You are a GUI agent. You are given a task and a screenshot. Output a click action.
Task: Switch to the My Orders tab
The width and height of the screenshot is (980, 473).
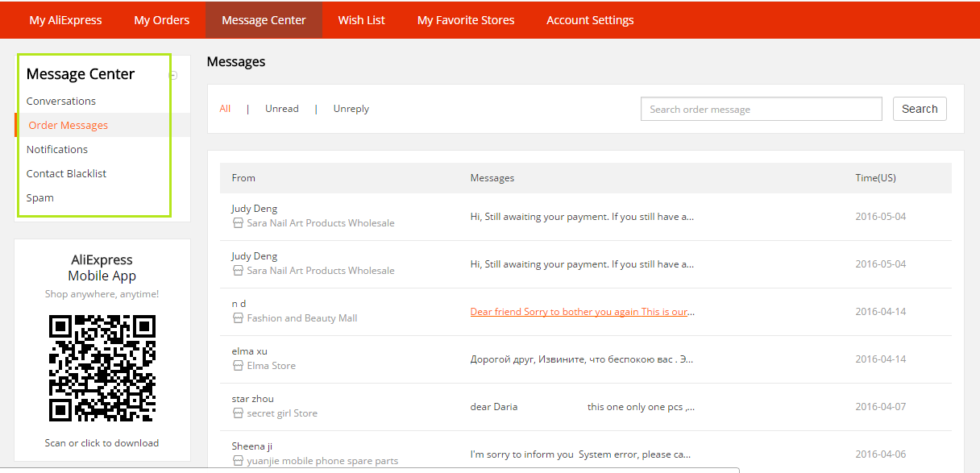click(161, 19)
